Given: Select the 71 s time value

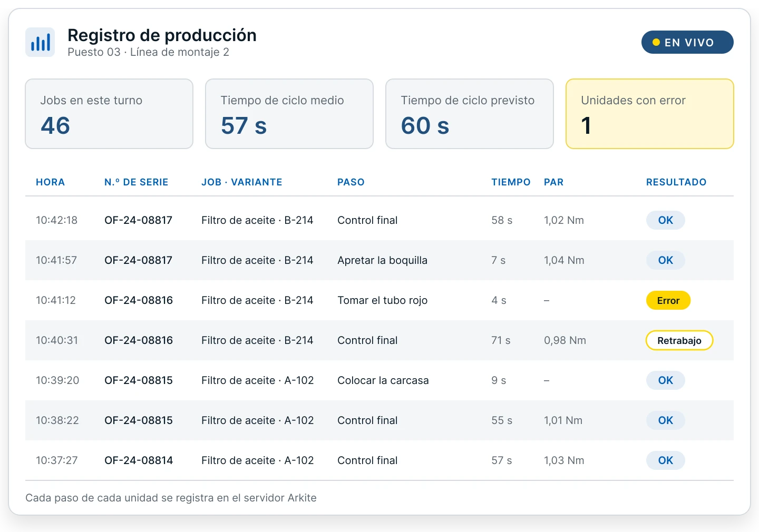Looking at the screenshot, I should (501, 340).
